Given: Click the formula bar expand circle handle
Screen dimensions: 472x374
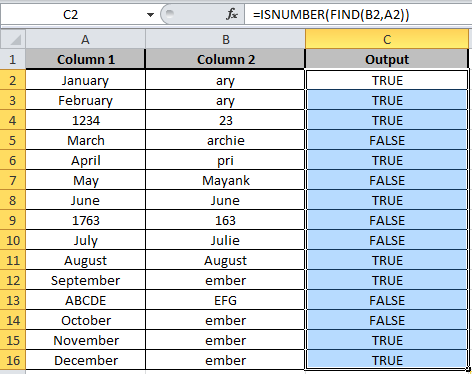Looking at the screenshot, I should pos(170,14).
